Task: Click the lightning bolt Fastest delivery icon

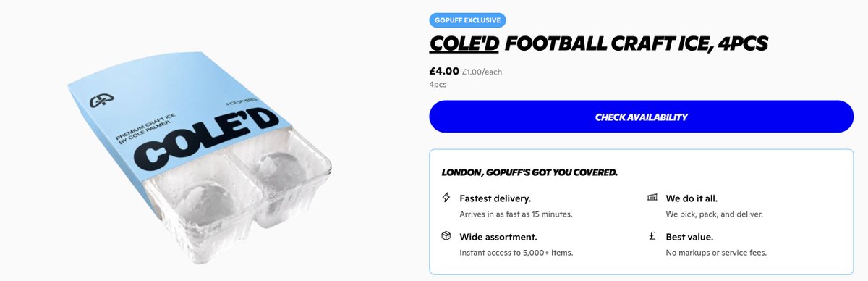Action: pos(446,198)
